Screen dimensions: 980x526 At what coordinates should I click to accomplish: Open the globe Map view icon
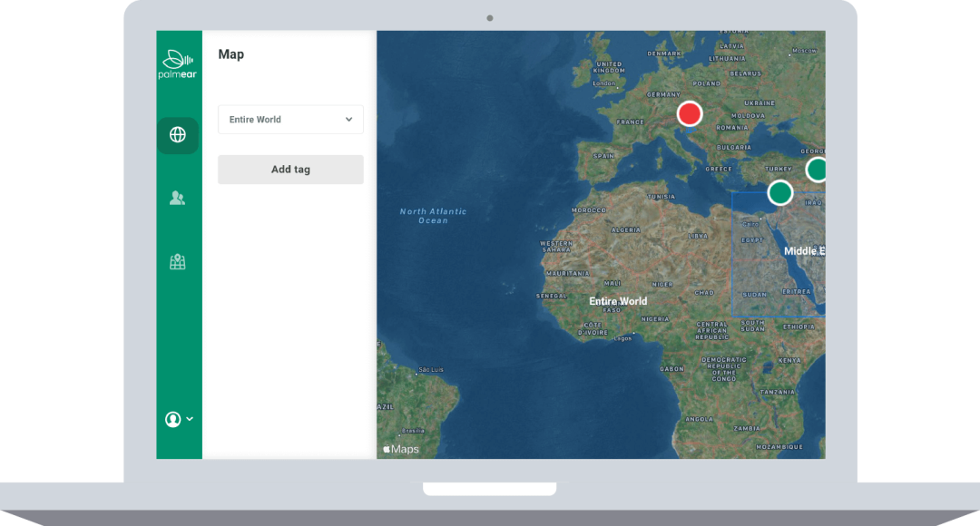178,135
